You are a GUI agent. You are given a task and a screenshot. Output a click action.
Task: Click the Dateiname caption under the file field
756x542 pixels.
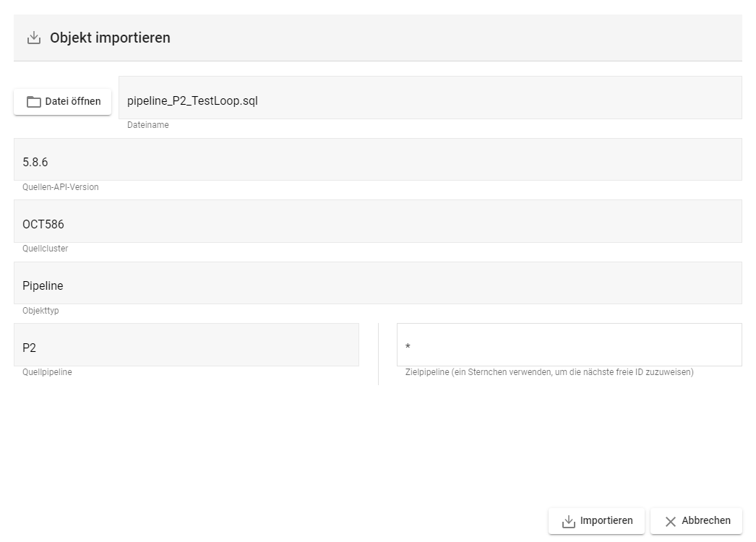pos(148,125)
